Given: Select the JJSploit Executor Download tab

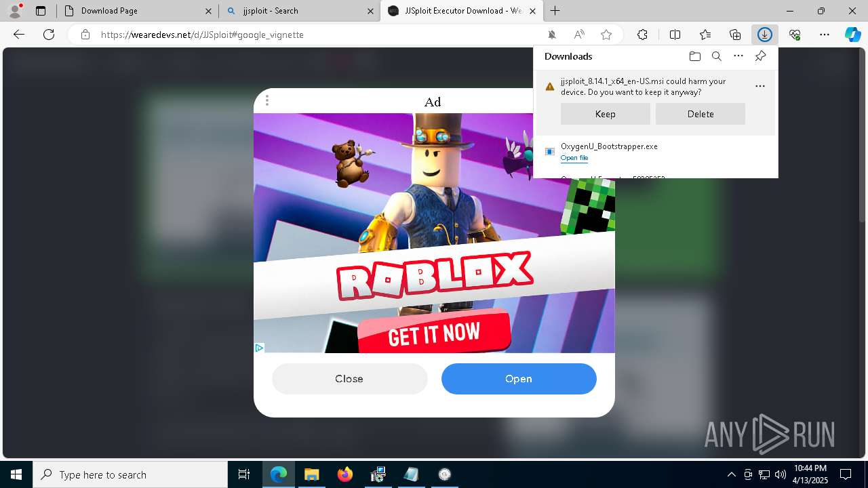Looking at the screenshot, I should coord(463,11).
